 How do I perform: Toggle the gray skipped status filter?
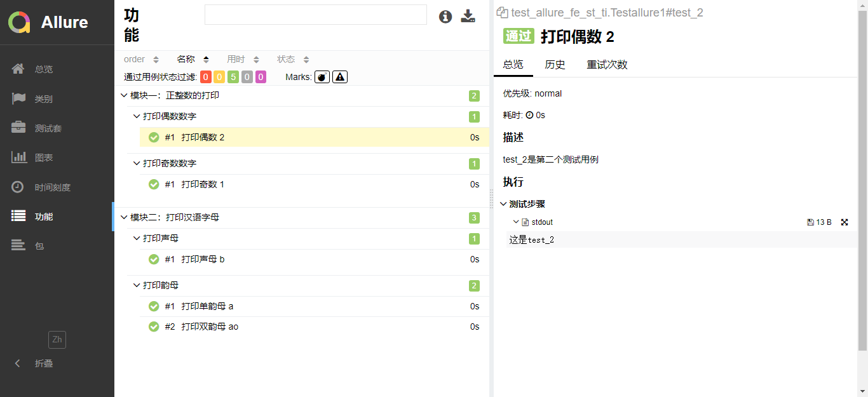tap(247, 77)
